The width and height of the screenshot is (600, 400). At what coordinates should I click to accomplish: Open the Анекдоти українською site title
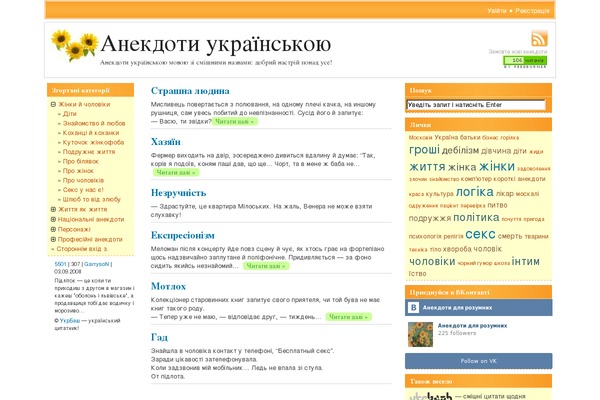click(x=216, y=44)
